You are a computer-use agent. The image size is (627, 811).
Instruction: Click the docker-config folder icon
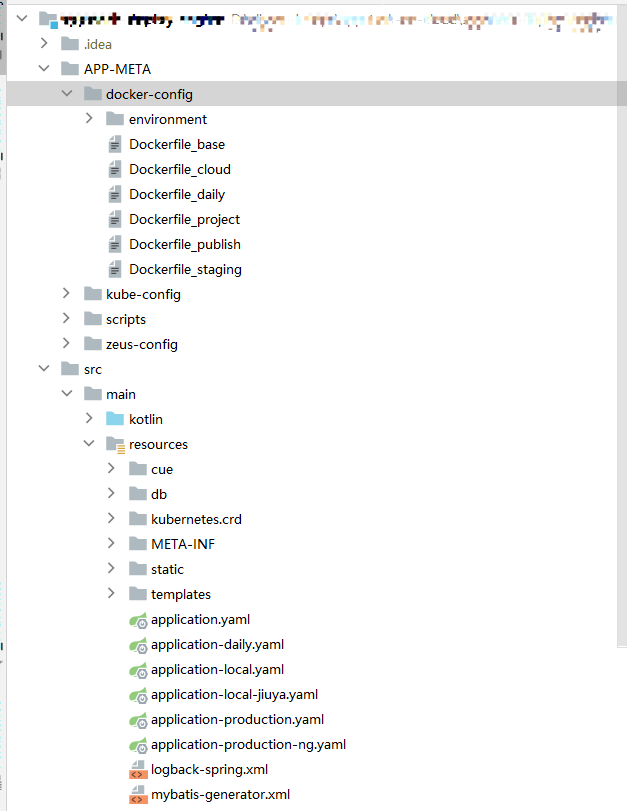pos(93,94)
